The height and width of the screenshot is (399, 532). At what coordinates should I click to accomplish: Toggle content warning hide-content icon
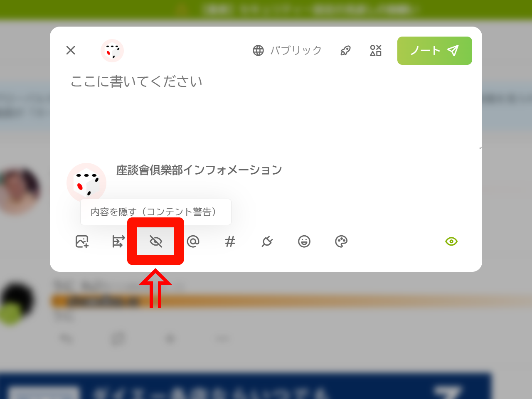pos(155,241)
